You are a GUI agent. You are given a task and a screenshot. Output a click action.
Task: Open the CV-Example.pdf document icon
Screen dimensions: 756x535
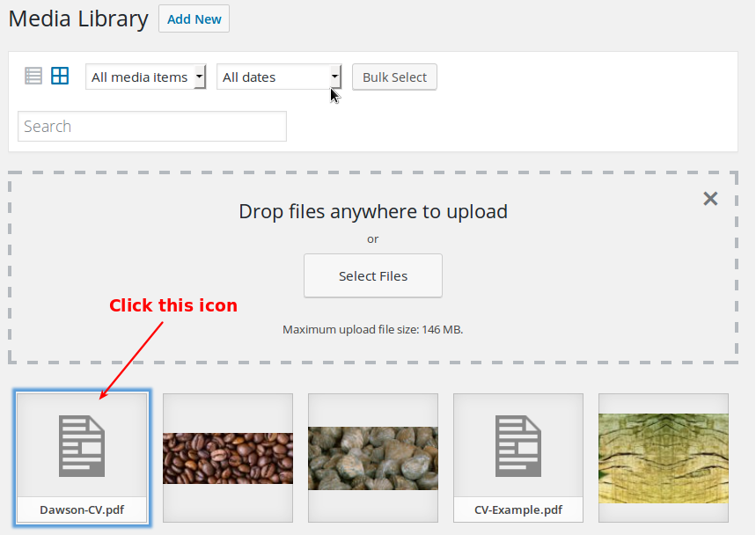518,446
